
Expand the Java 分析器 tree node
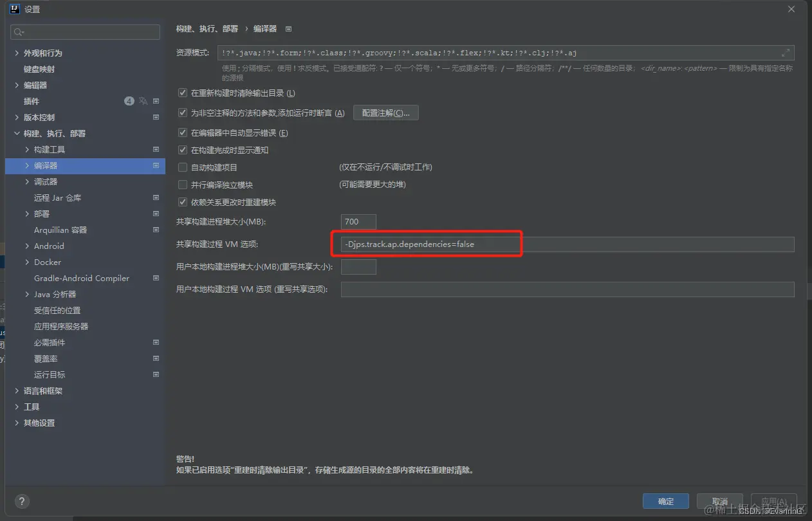click(x=27, y=294)
